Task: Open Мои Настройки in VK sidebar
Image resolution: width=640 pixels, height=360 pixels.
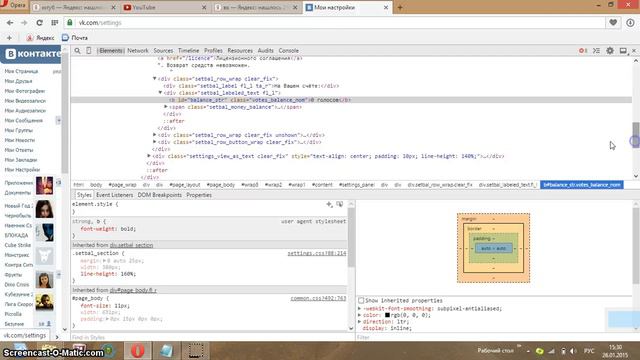Action: pyautogui.click(x=22, y=170)
